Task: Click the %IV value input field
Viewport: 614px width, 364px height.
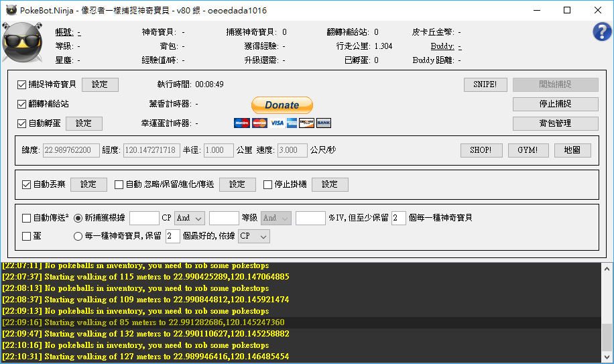Action: point(310,218)
